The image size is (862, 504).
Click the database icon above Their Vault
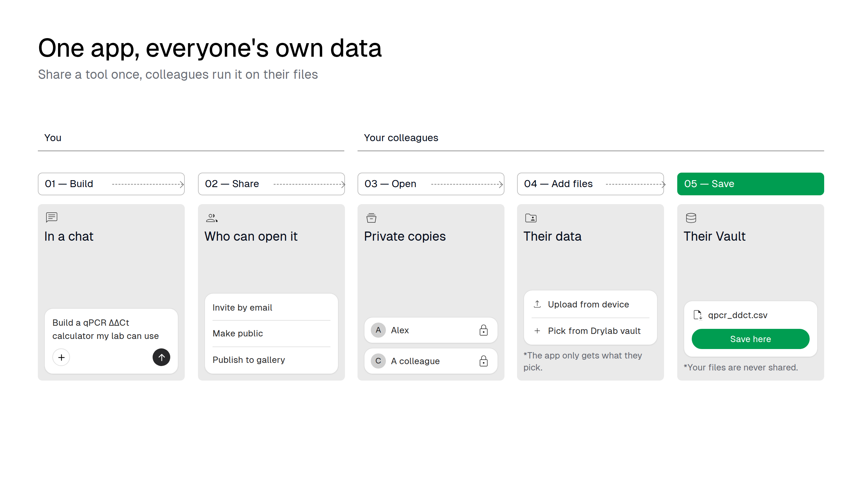(691, 218)
